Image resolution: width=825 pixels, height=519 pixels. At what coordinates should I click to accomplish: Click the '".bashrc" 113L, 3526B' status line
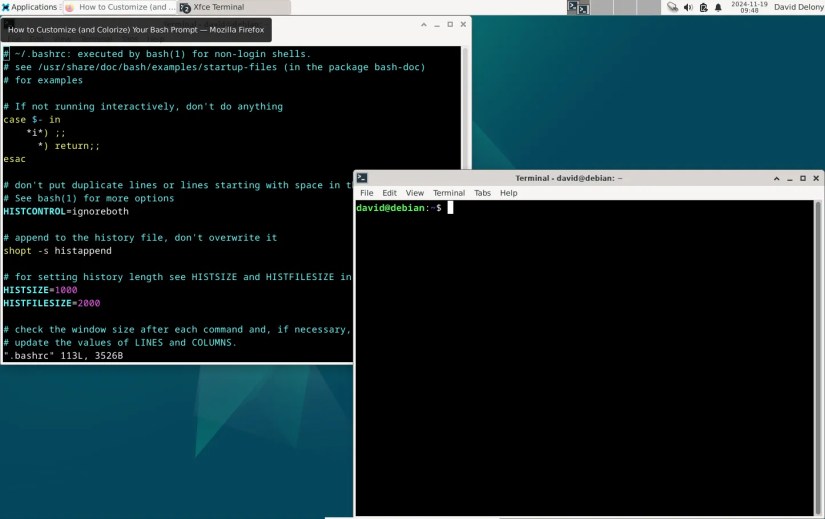click(x=63, y=356)
